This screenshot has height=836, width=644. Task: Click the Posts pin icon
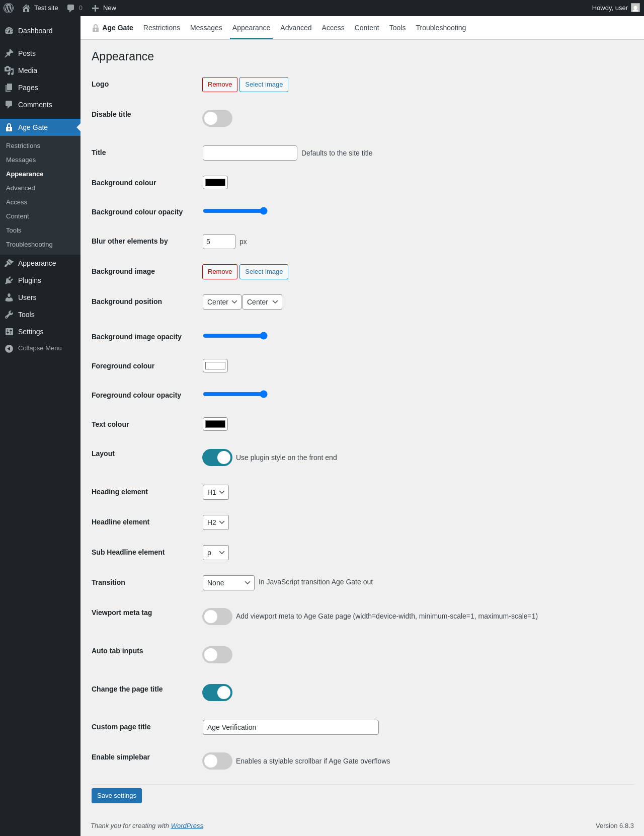click(x=9, y=53)
